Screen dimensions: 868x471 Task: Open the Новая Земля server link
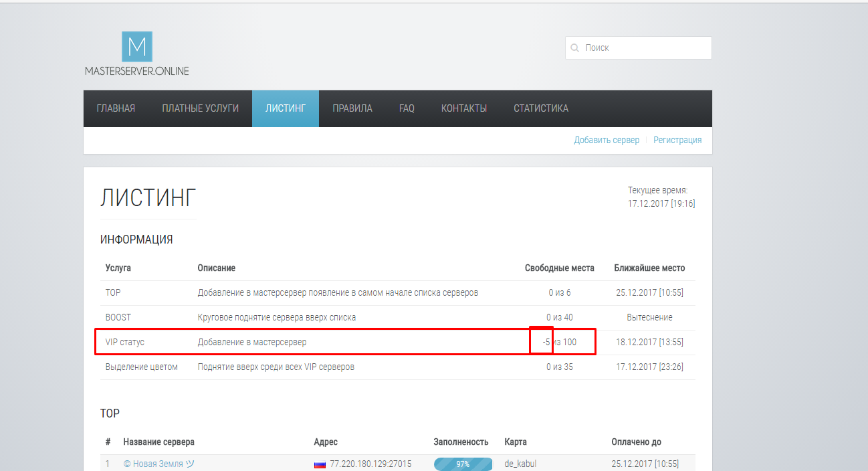[158, 464]
